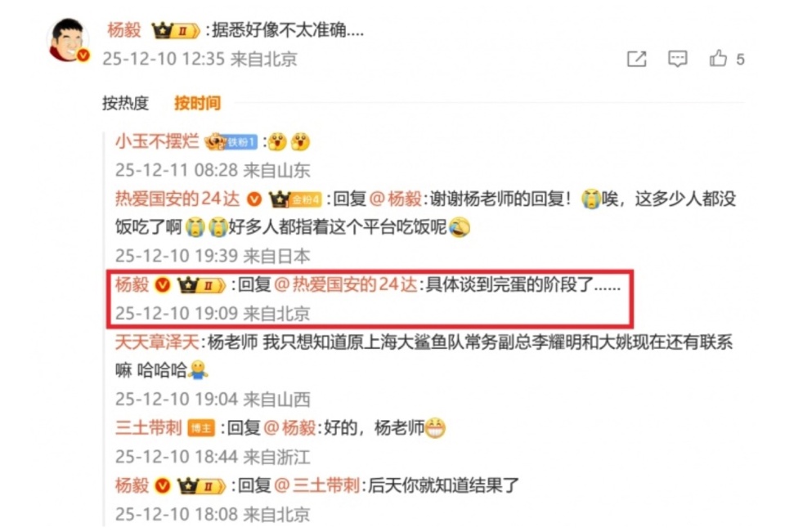
Task: Like the top comment with thumbs-up icon
Action: coord(718,59)
